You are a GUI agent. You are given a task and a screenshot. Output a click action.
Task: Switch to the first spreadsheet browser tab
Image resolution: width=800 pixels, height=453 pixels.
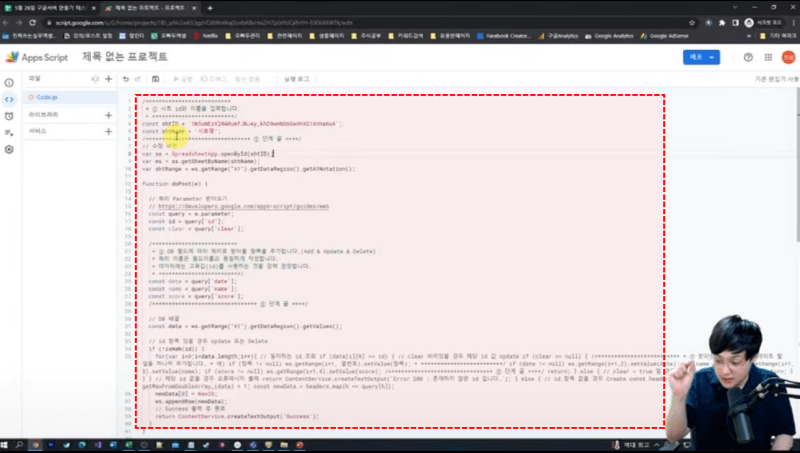pyautogui.click(x=49, y=8)
